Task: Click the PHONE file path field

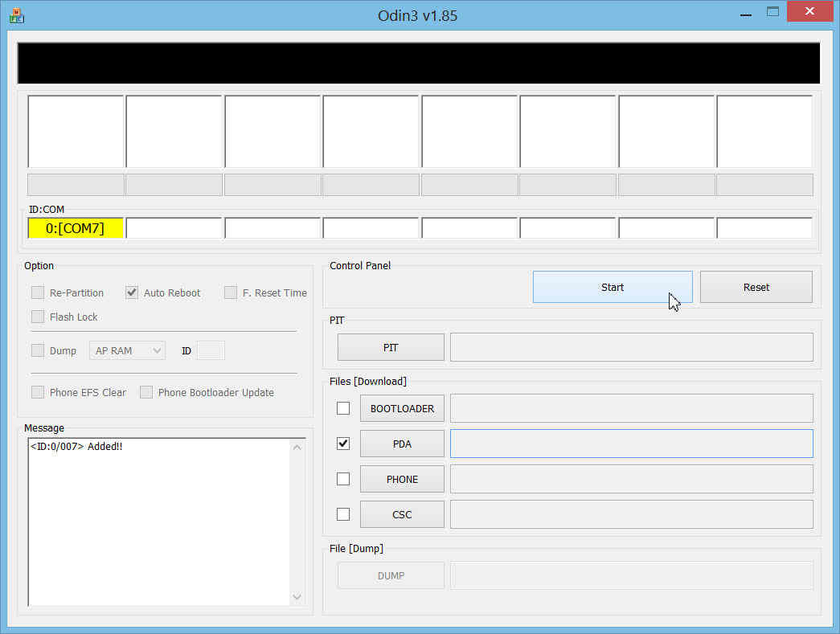Action: point(632,479)
